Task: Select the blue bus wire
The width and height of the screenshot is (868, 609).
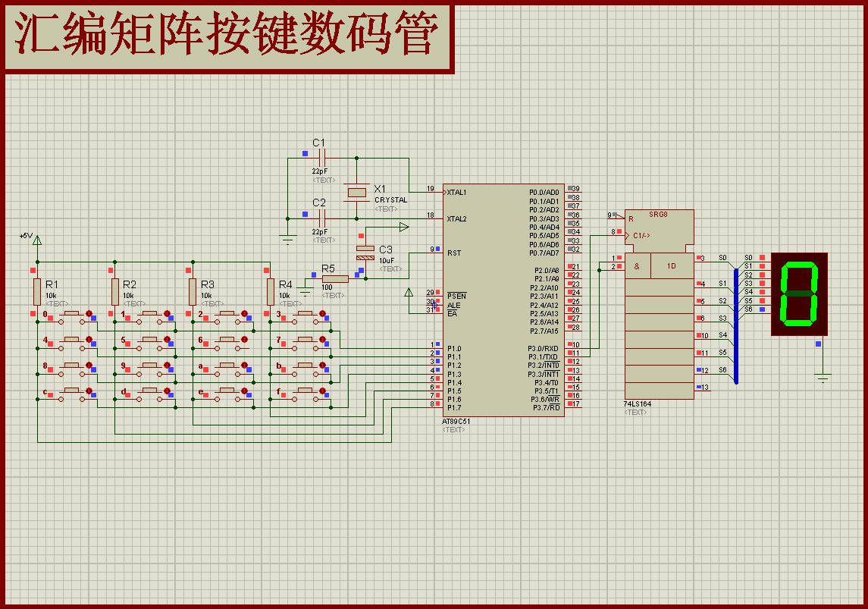Action: click(735, 325)
